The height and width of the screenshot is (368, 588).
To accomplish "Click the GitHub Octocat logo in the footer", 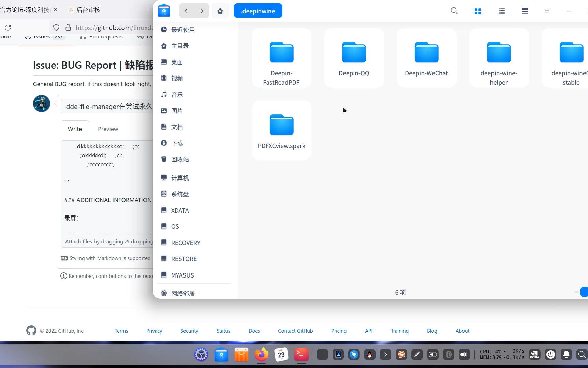I will 31,330.
